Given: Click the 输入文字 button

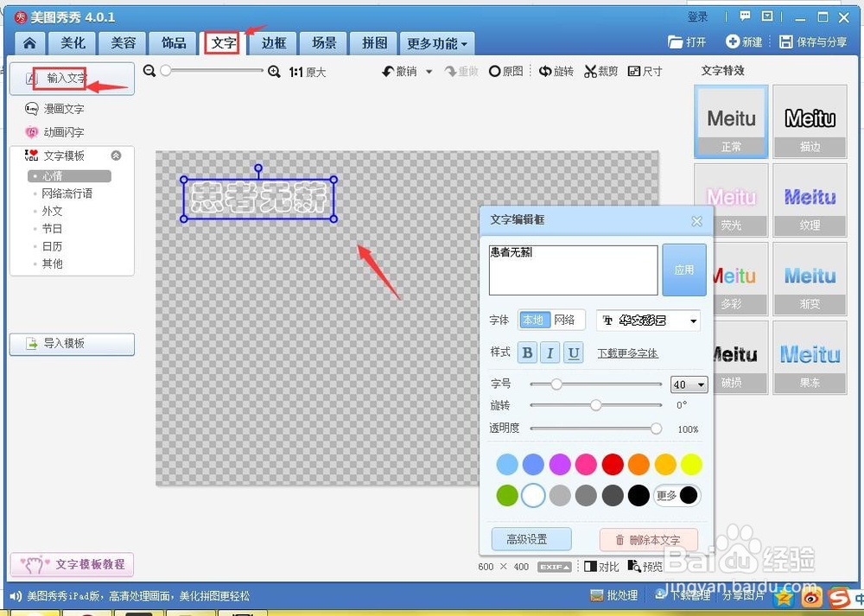Looking at the screenshot, I should [x=73, y=79].
